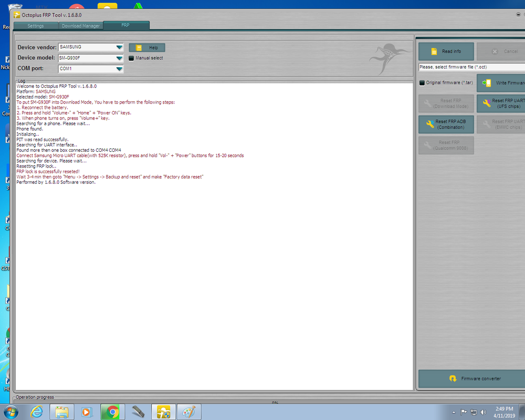The width and height of the screenshot is (525, 420).
Task: Select the FRP tab
Action: click(126, 25)
